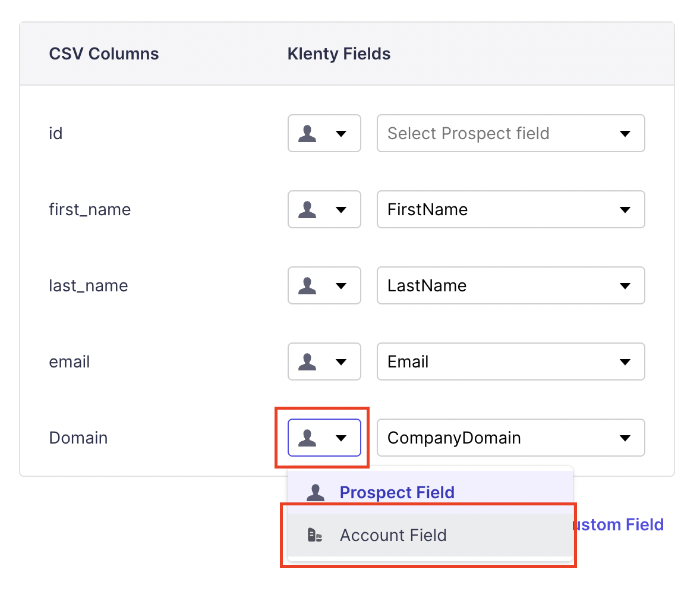Open the FirstName field dropdown
700x591 pixels.
coord(510,209)
